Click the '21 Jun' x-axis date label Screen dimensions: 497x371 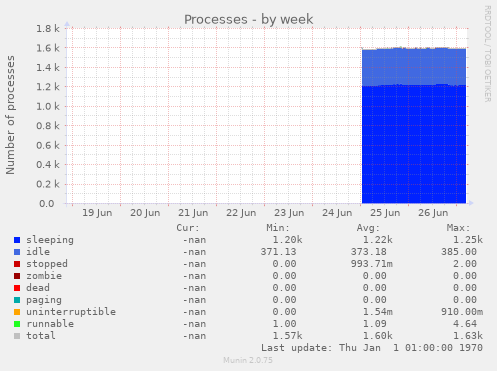(193, 213)
